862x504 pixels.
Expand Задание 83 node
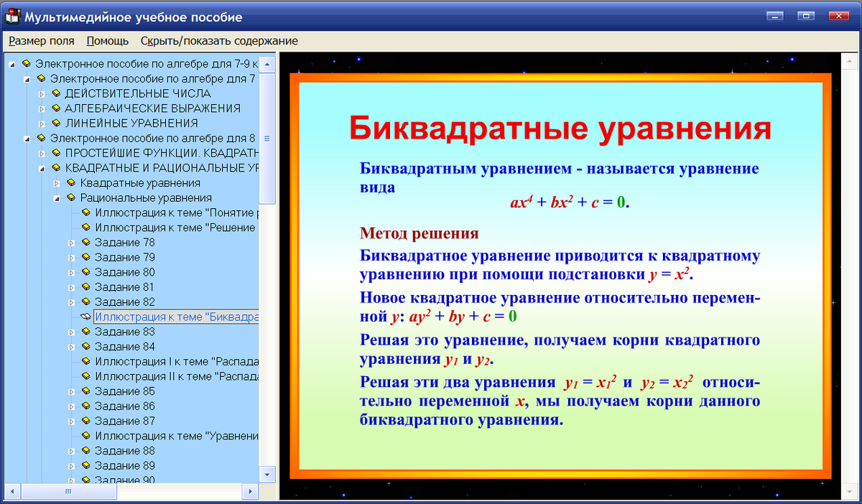coord(71,332)
